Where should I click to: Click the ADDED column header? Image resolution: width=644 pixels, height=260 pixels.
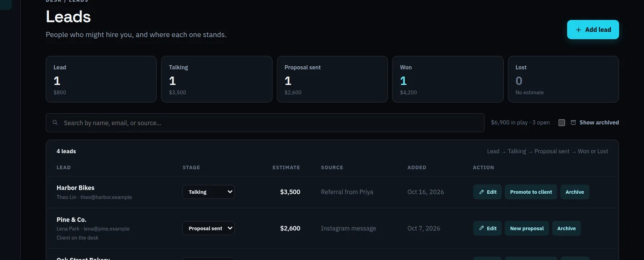click(x=417, y=168)
